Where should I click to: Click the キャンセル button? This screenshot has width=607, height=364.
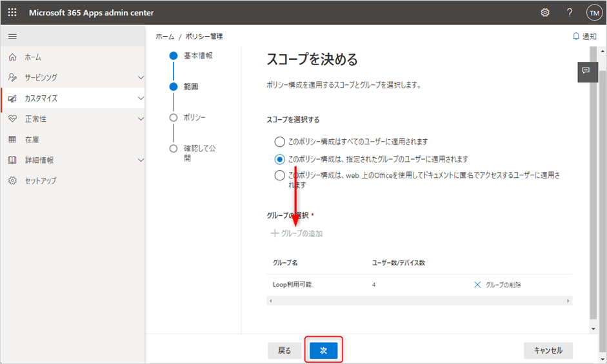[548, 350]
